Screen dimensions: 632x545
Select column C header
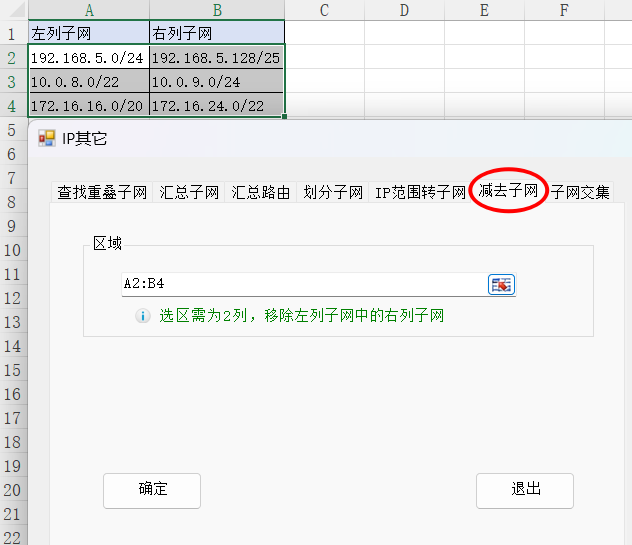click(324, 10)
